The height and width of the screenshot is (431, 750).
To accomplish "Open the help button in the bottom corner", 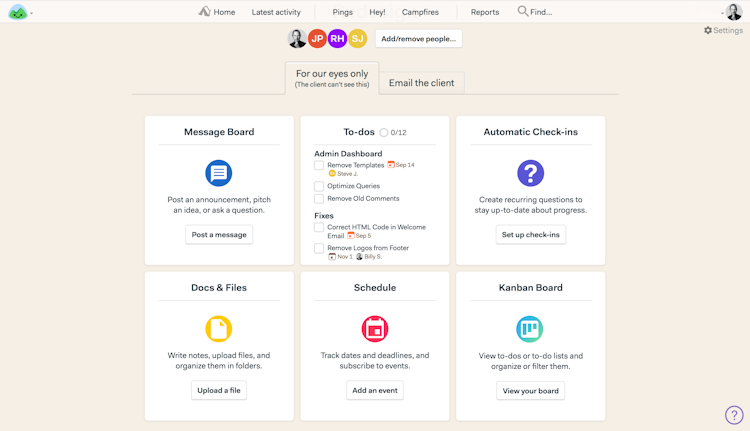I will 734,415.
